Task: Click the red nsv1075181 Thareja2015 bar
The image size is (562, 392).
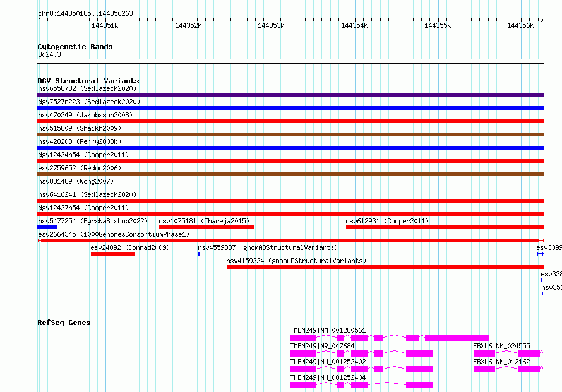Action: 206,227
